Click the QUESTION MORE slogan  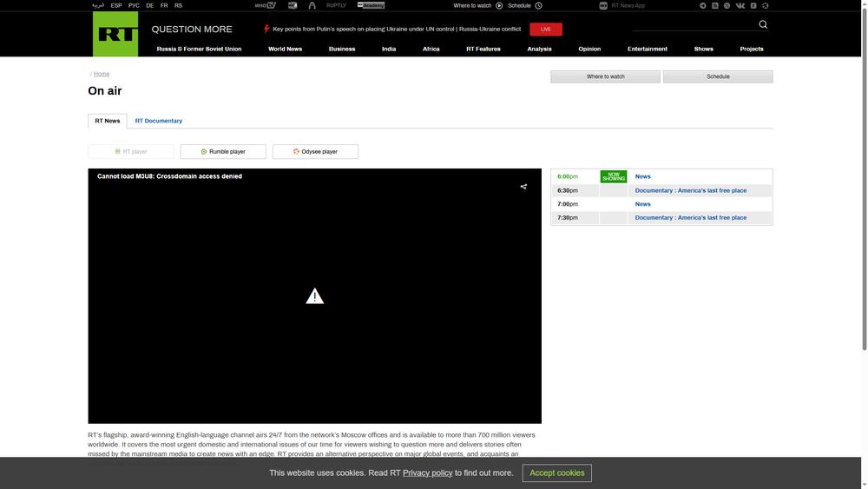click(192, 30)
